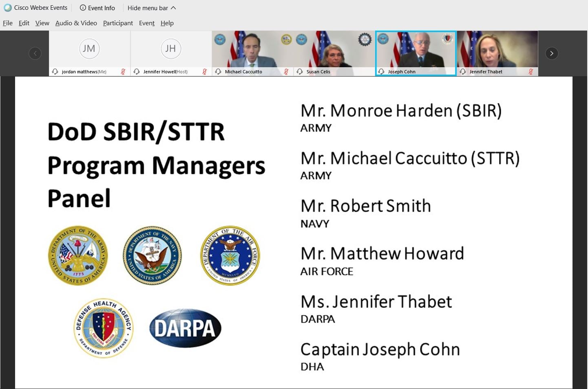Click muted microphone icon for Jennifer Howell
This screenshot has height=389, width=588.
pyautogui.click(x=204, y=72)
